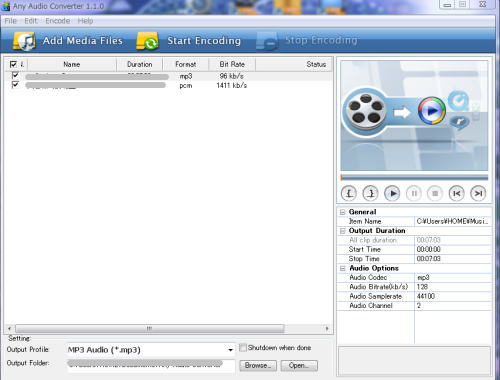Stop the media preview playback
The width and height of the screenshot is (500, 380).
point(435,193)
